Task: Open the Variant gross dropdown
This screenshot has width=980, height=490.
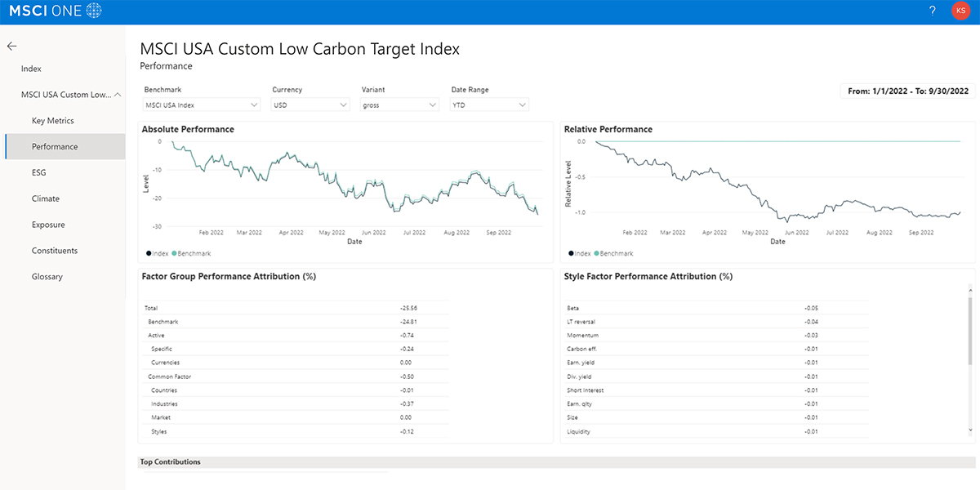Action: [x=400, y=105]
